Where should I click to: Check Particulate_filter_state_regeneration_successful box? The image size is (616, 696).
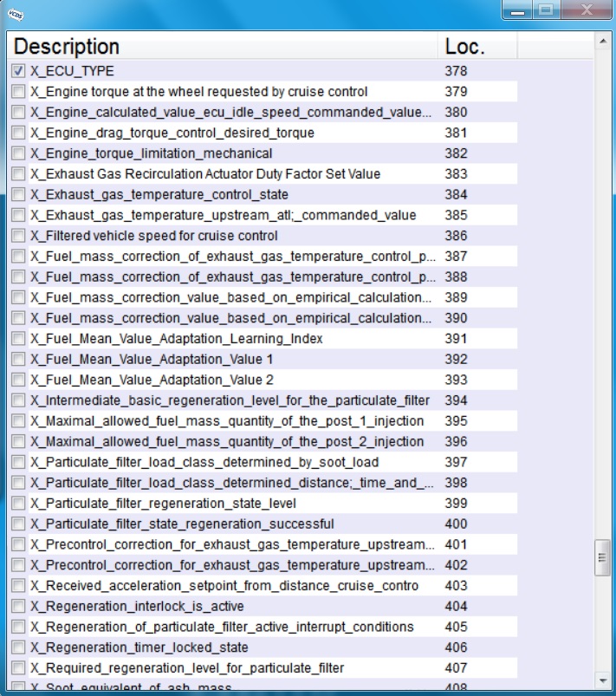click(x=18, y=524)
